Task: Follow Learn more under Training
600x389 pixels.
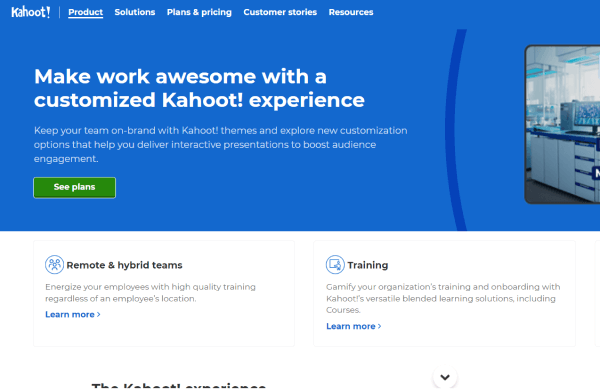Action: coord(351,326)
